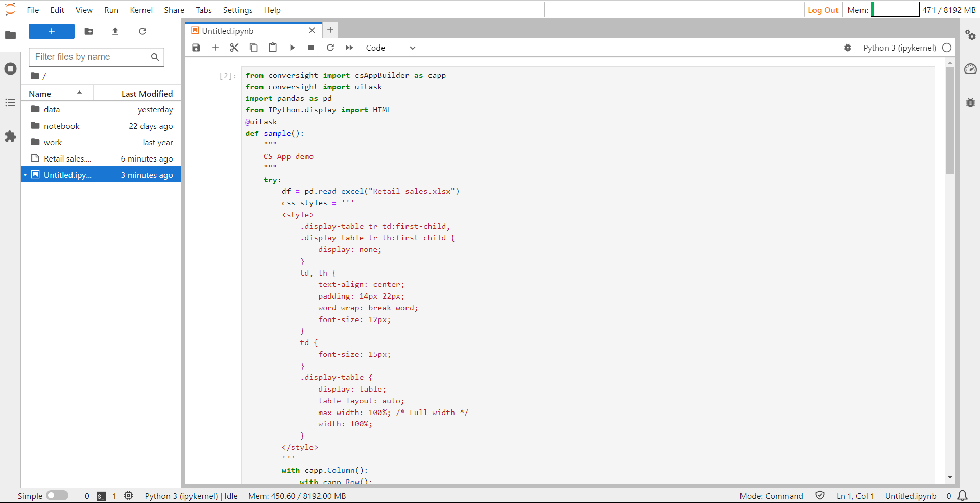Create a new folder in file browser
Viewport: 980px width, 503px height.
[89, 31]
